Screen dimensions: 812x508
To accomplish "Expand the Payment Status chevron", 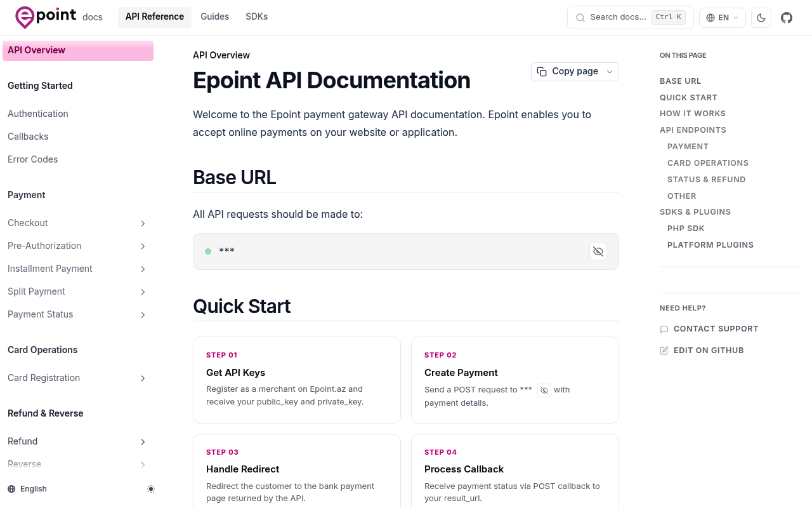I will 143,315.
